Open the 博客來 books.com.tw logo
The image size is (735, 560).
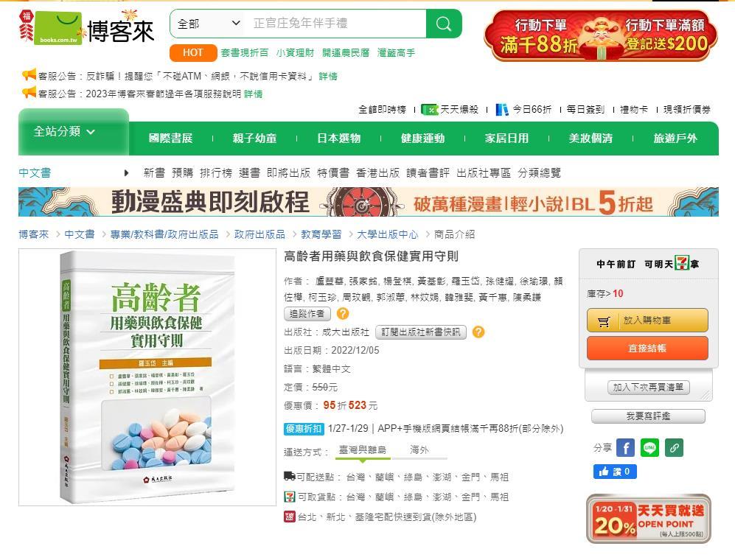(x=87, y=28)
